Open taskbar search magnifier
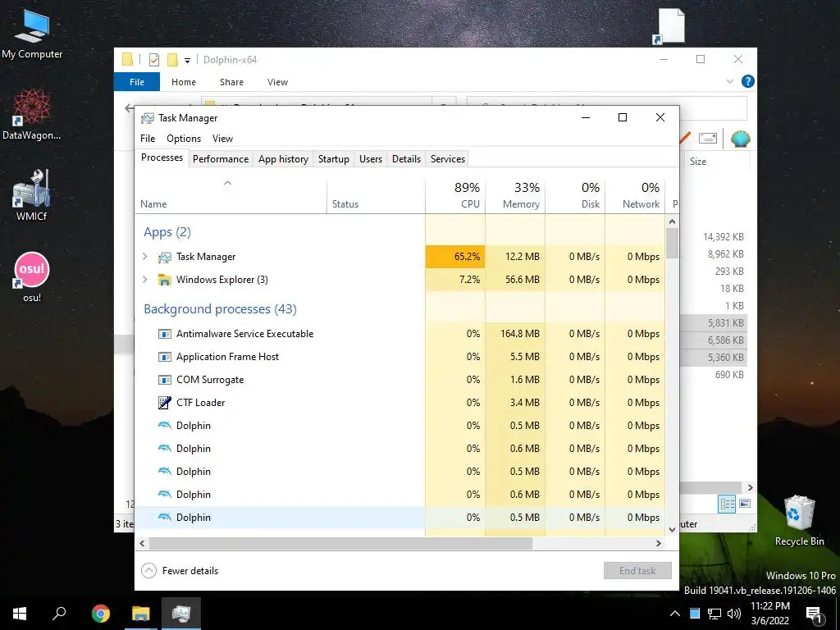840x630 pixels. (59, 614)
